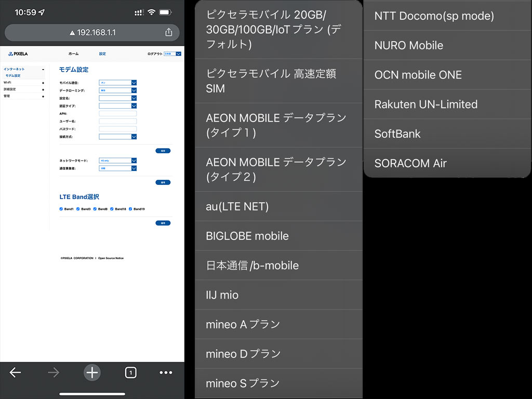Viewport: 532px width, 399px height.
Task: Select BIGLOBE mobile from the list
Action: coord(278,236)
